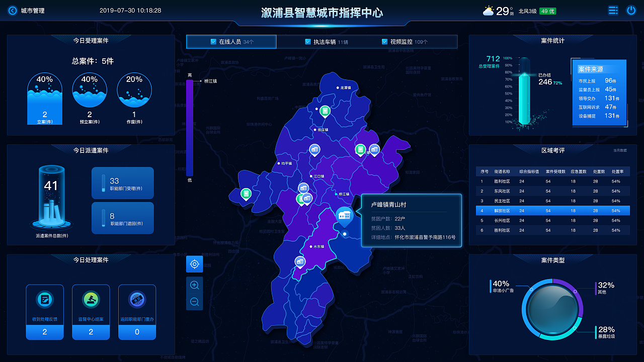Toggle the 在线人员 checkbox
The height and width of the screenshot is (362, 644).
213,42
